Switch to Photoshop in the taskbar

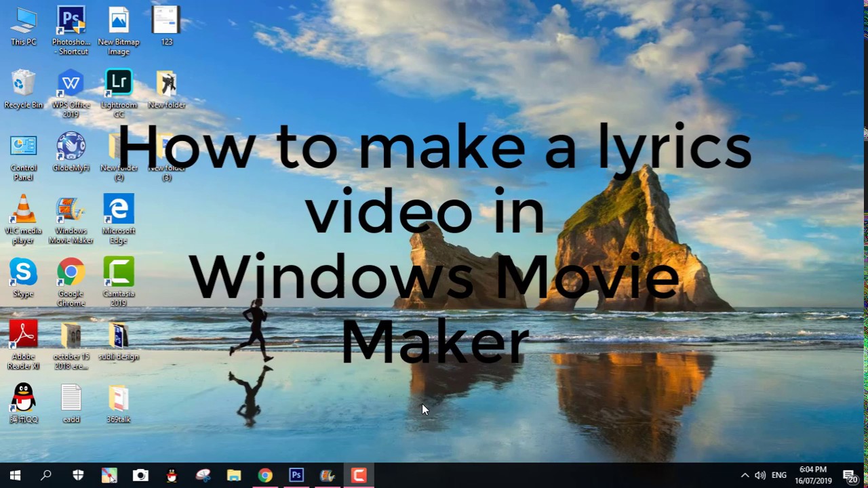[296, 475]
